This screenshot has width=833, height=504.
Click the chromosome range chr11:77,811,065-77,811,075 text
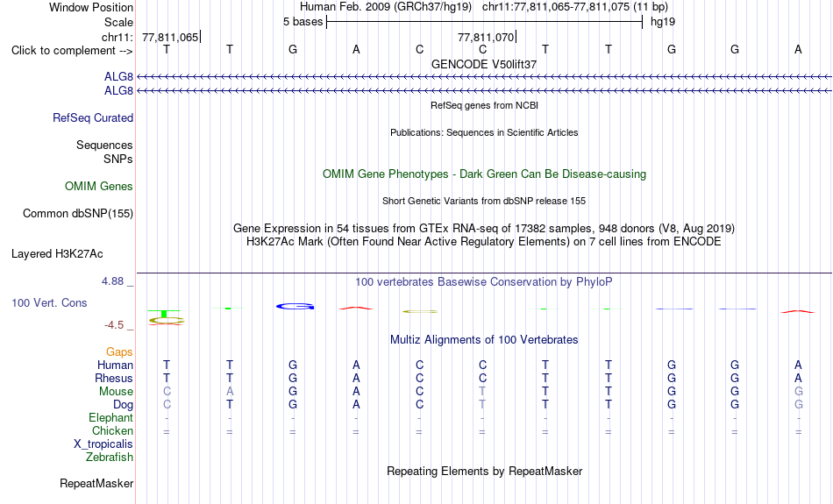pyautogui.click(x=556, y=7)
